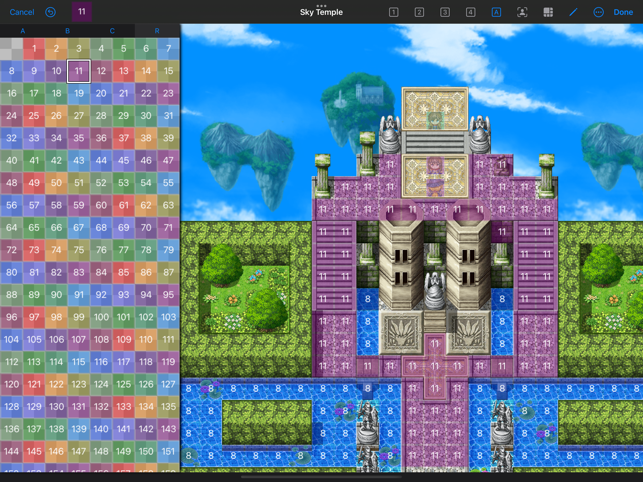Tap the angel statue between the towers

click(x=435, y=290)
